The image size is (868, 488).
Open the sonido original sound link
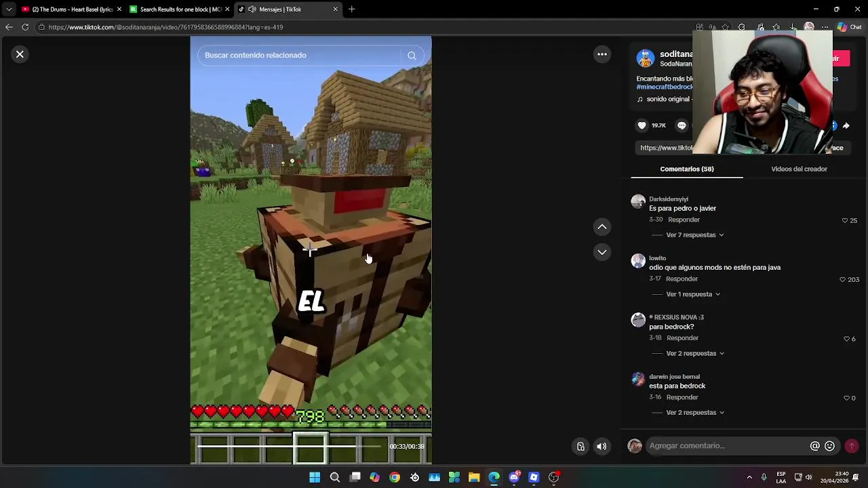(x=669, y=99)
